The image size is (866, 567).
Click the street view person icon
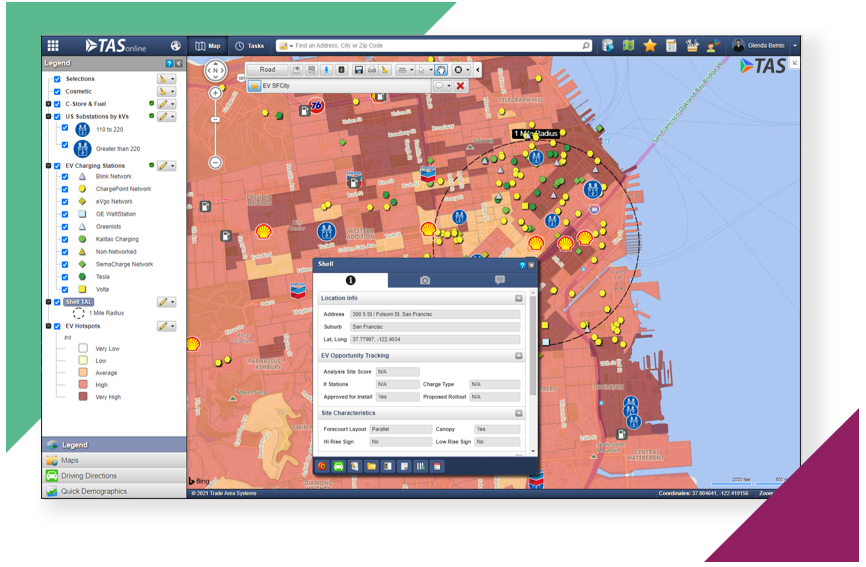click(326, 70)
